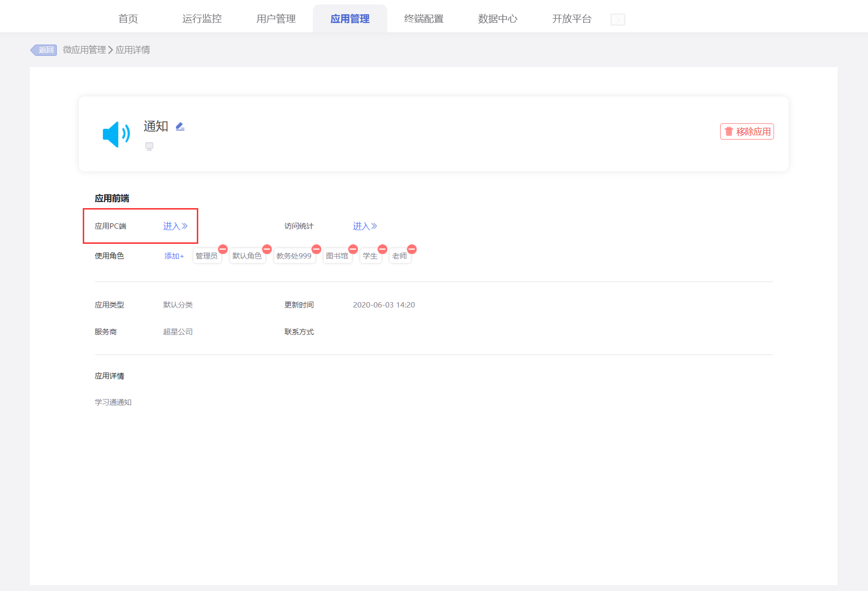The width and height of the screenshot is (868, 591).
Task: Click the 默认角色 role tag
Action: tap(247, 256)
